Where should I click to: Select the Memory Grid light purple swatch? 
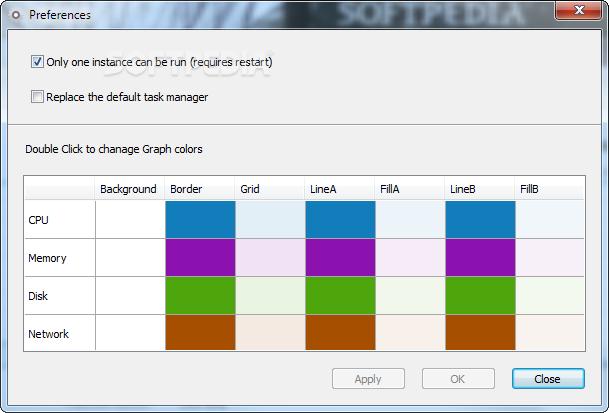pyautogui.click(x=270, y=258)
